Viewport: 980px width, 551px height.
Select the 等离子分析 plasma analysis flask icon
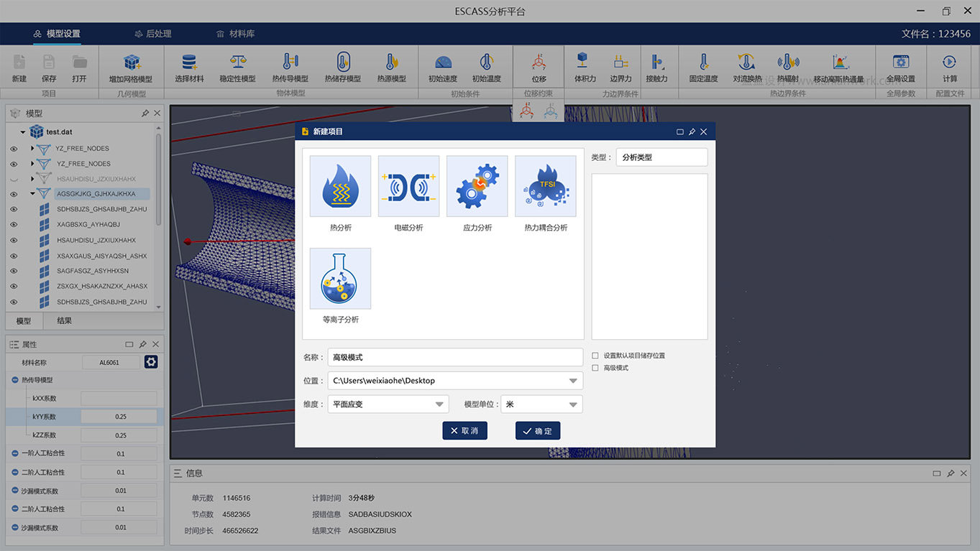340,279
